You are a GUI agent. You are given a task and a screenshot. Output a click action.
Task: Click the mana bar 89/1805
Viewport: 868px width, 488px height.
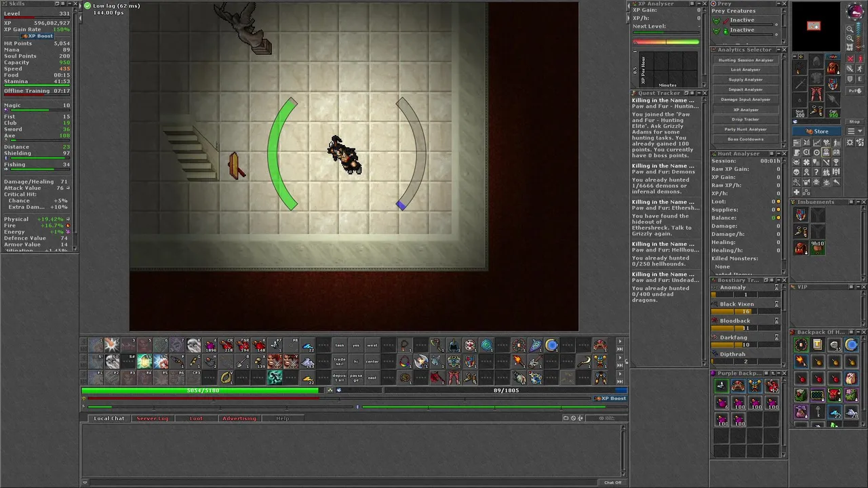pos(506,390)
